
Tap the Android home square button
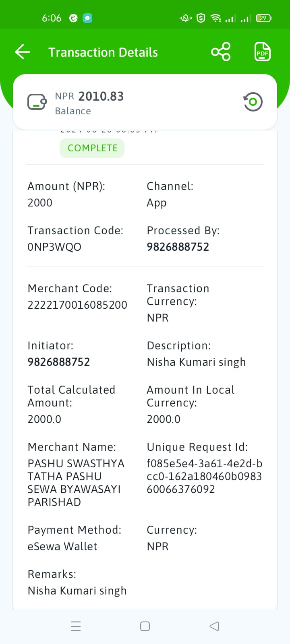click(145, 626)
